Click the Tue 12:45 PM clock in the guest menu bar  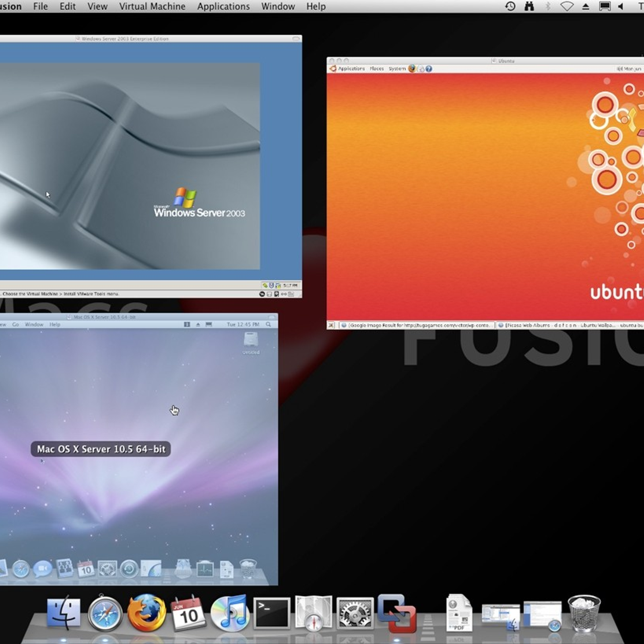point(243,324)
